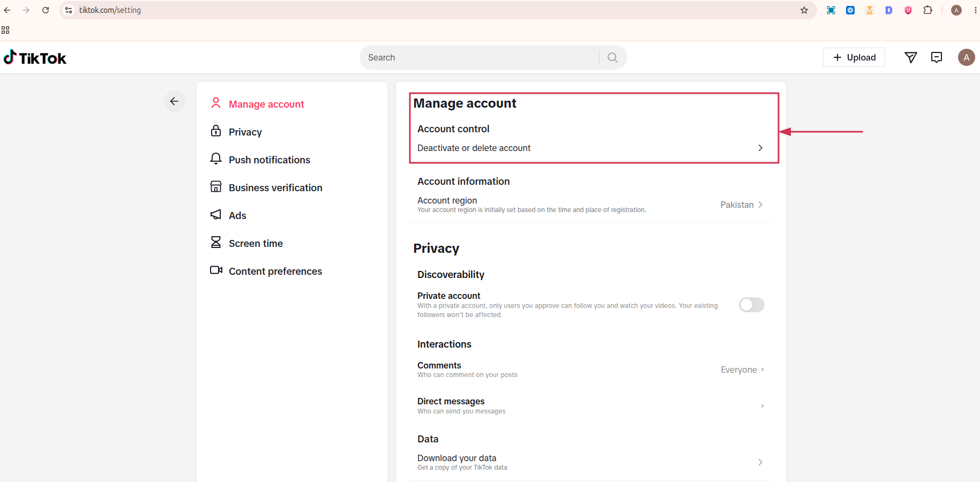Open the browser apps grid shortcut
Screen dimensions: 980x482
tap(5, 30)
